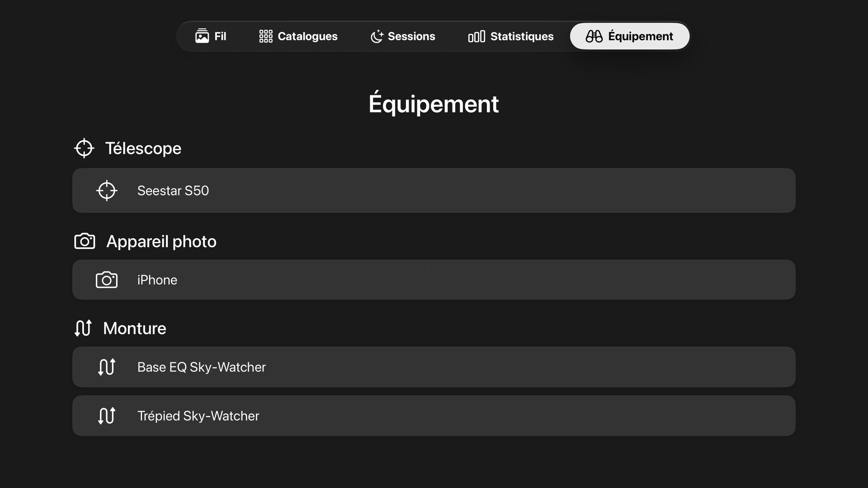The image size is (868, 488).
Task: Click the crosshair icon beside Seestar S50
Action: (107, 191)
